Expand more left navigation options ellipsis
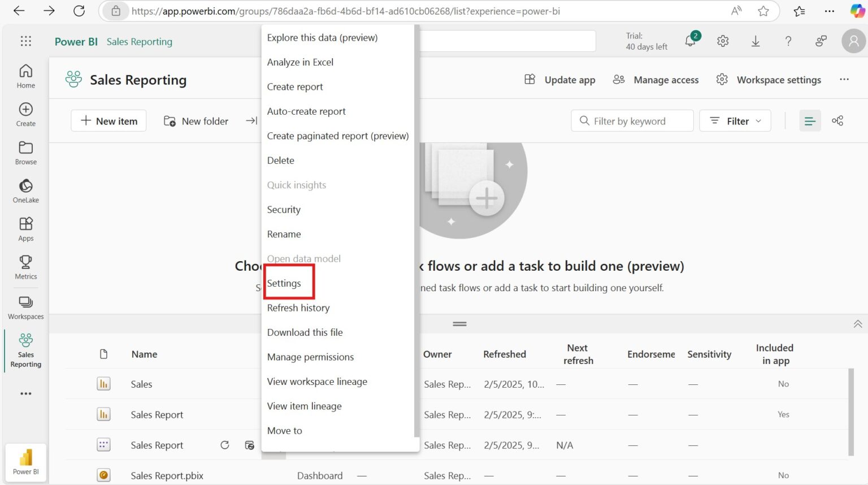The width and height of the screenshot is (868, 485). coord(26,393)
